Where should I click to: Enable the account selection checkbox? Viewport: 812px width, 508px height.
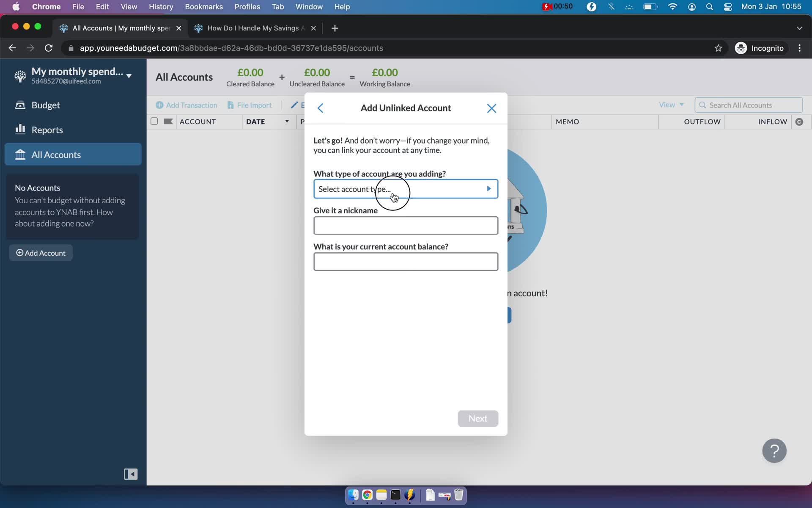click(x=154, y=121)
